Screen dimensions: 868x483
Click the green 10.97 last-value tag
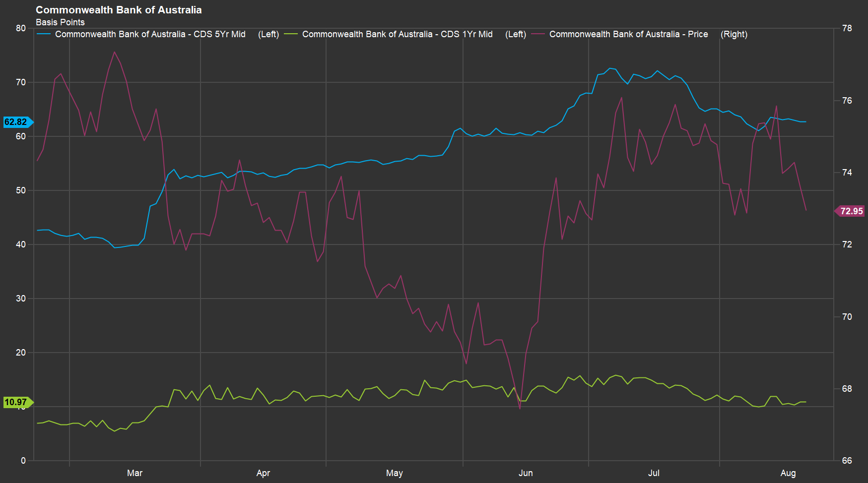tap(18, 402)
